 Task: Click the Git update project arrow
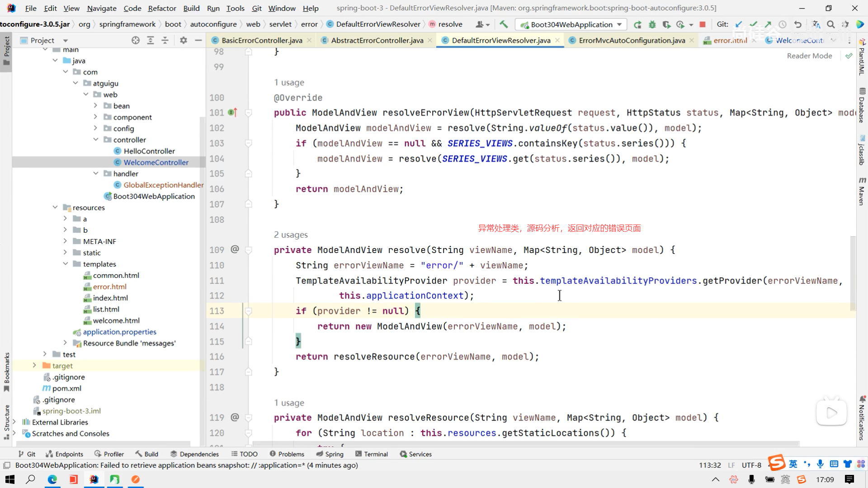click(739, 24)
